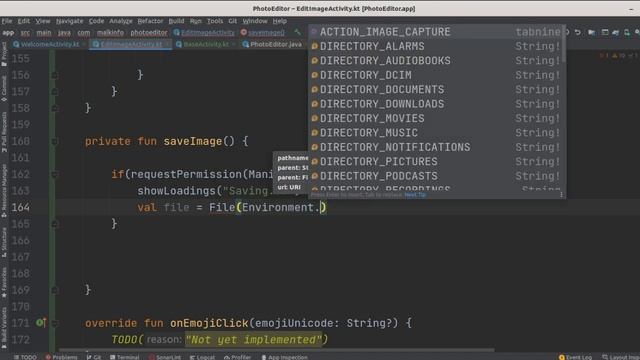
Task: Open the File menu
Action: (7, 21)
